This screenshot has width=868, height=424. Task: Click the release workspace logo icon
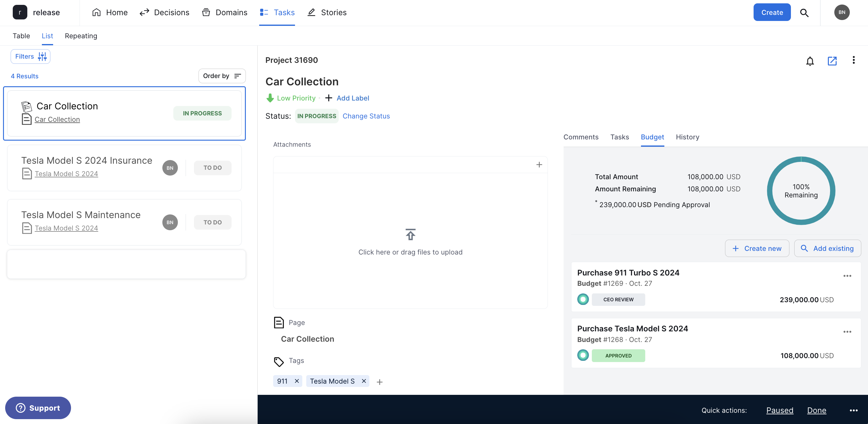coord(20,12)
